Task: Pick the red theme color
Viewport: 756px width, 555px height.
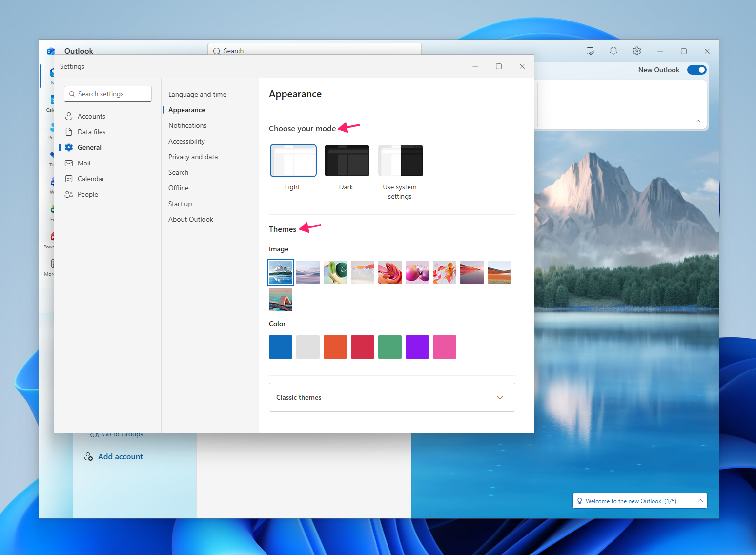Action: point(363,347)
